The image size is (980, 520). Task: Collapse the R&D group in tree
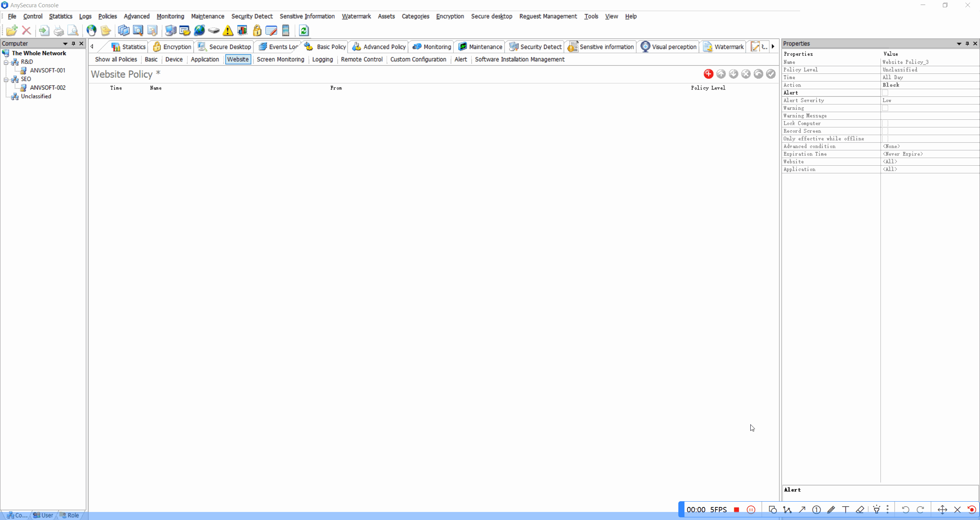tap(6, 62)
